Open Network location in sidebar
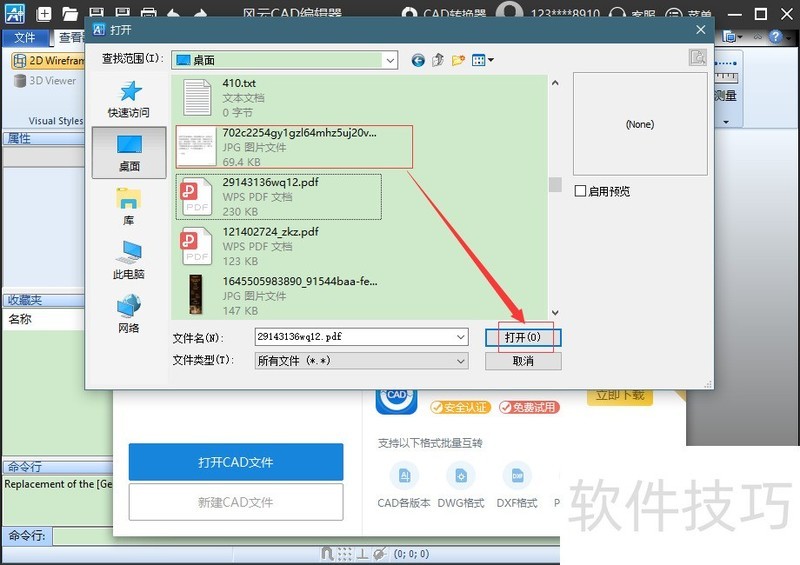800x565 pixels. pos(128,313)
